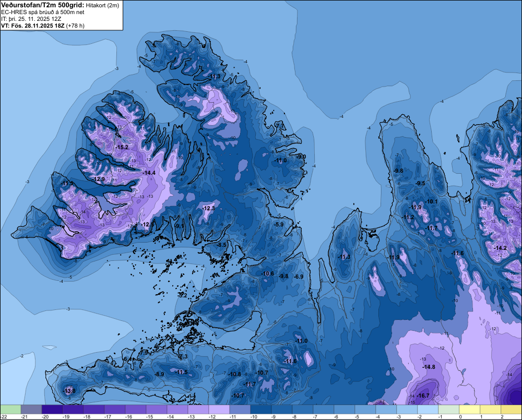Click the legend tick label -8

pyautogui.click(x=294, y=417)
